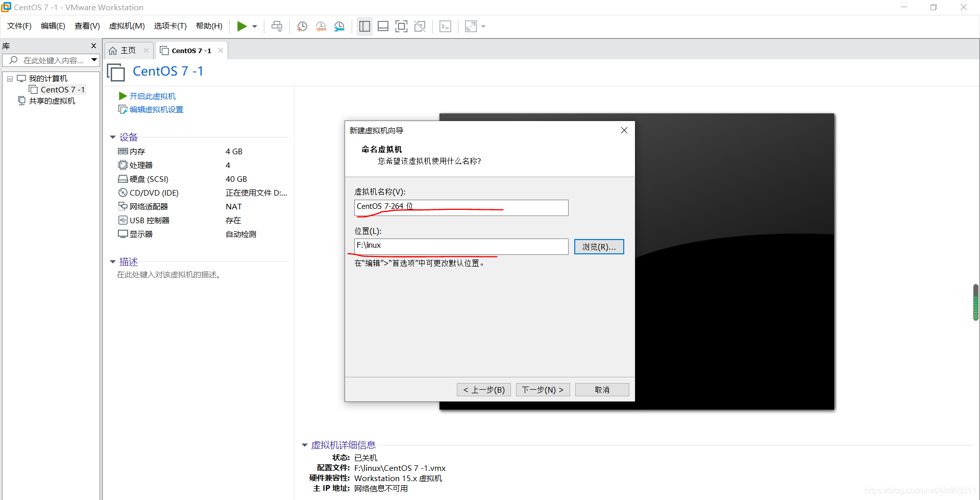
Task: Open the 查看(V) menu
Action: pyautogui.click(x=87, y=26)
